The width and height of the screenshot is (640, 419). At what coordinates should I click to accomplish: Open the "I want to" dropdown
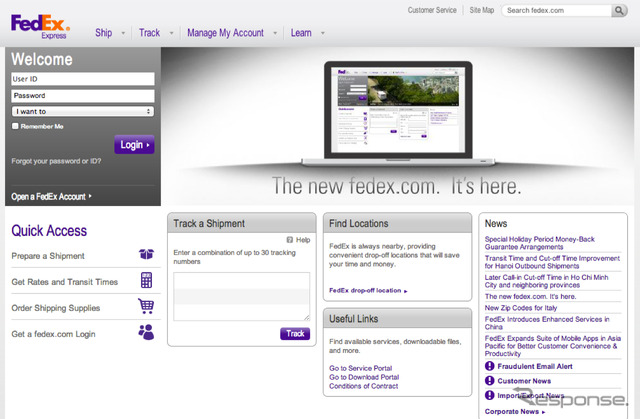click(83, 111)
